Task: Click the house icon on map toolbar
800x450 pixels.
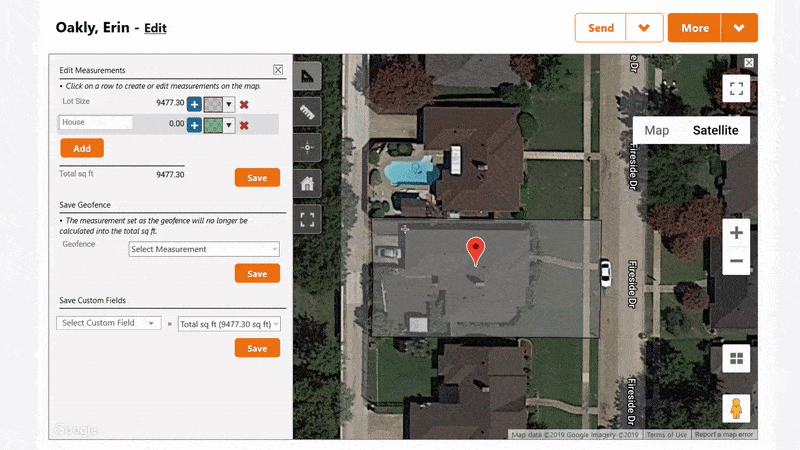Action: pos(307,183)
